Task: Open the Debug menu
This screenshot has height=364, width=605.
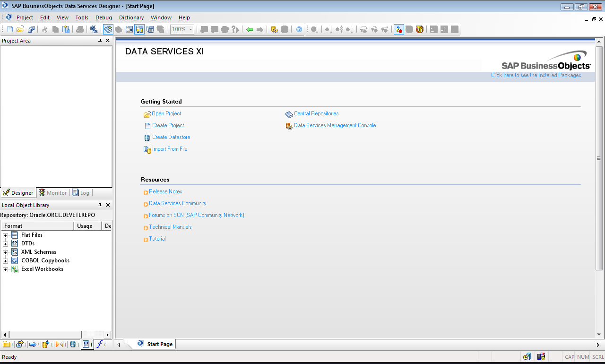Action: click(x=104, y=17)
